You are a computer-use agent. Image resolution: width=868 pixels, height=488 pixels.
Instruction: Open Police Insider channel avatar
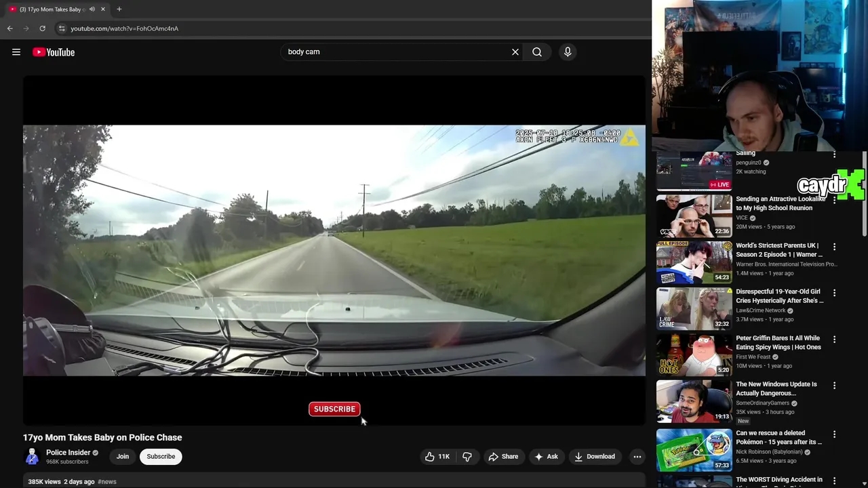tap(32, 457)
